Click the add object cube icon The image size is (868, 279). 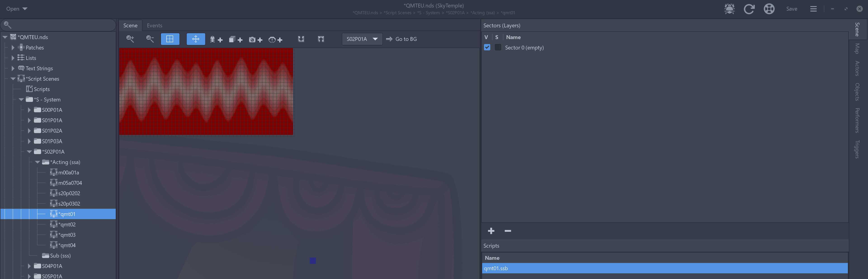pyautogui.click(x=236, y=40)
